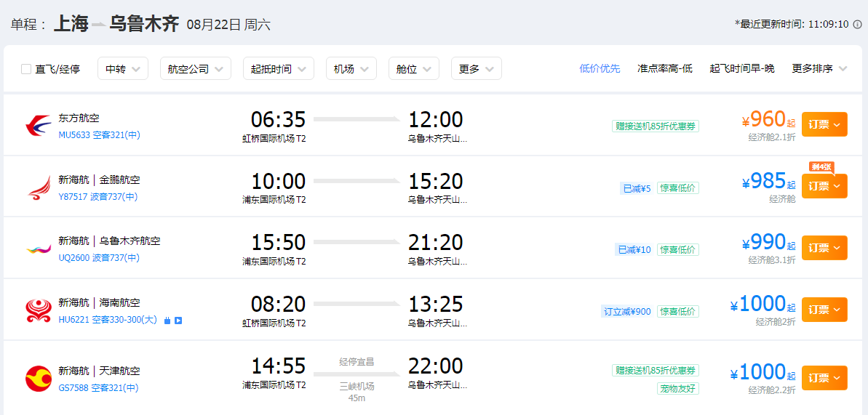
Task: Click the China Eastern airline logo
Action: tap(39, 126)
